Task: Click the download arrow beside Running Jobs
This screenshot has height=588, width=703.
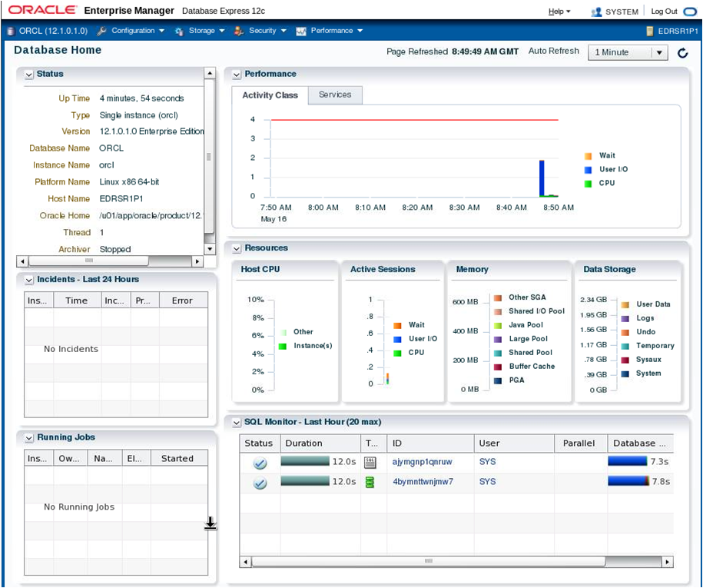Action: pyautogui.click(x=211, y=523)
